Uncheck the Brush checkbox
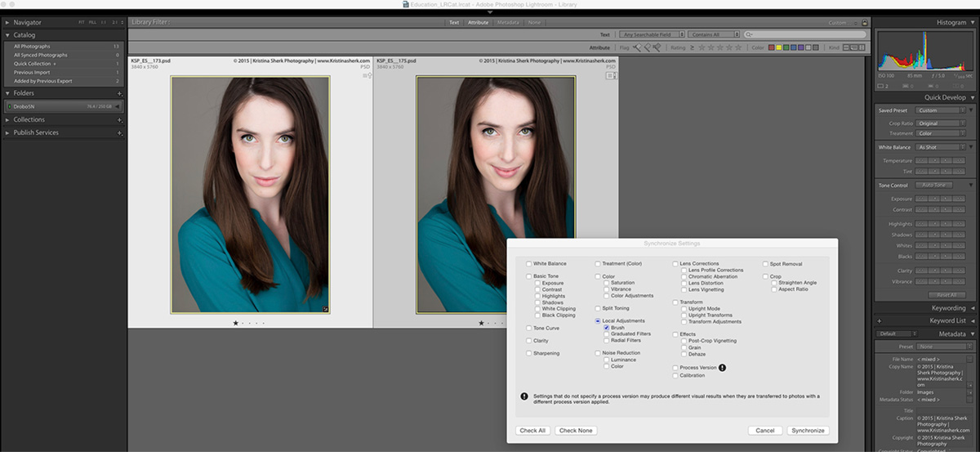This screenshot has width=980, height=452. [x=607, y=328]
